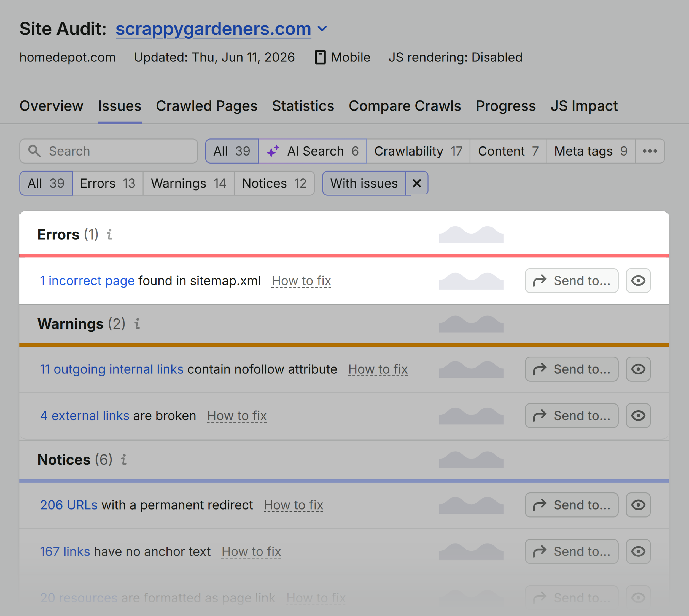The width and height of the screenshot is (689, 616).
Task: Filter by AI Search category
Action: pyautogui.click(x=312, y=151)
